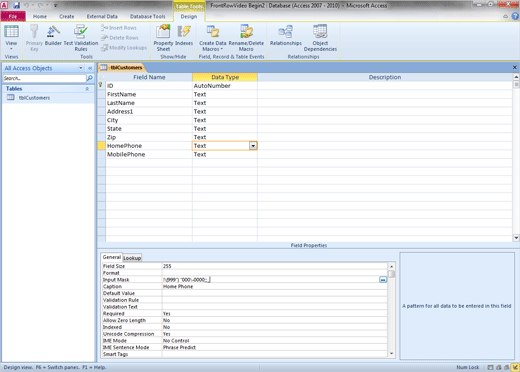520x372 pixels.
Task: Click the Primary Key icon
Action: pos(34,37)
